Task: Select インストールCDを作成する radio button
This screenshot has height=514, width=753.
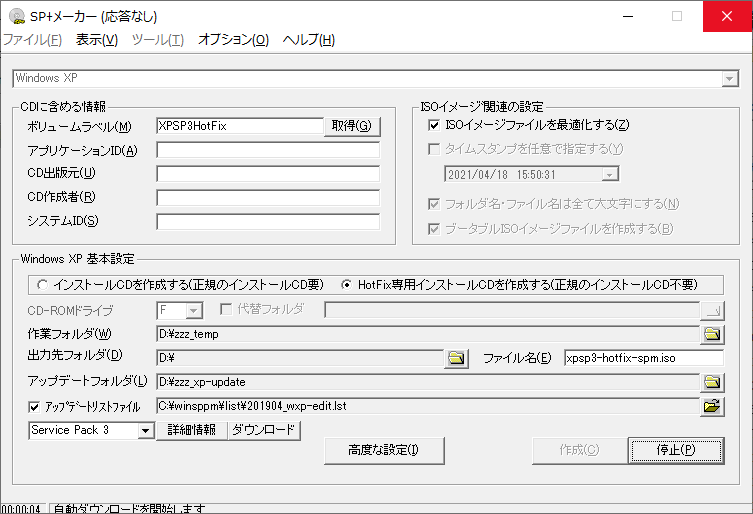Action: (42, 285)
